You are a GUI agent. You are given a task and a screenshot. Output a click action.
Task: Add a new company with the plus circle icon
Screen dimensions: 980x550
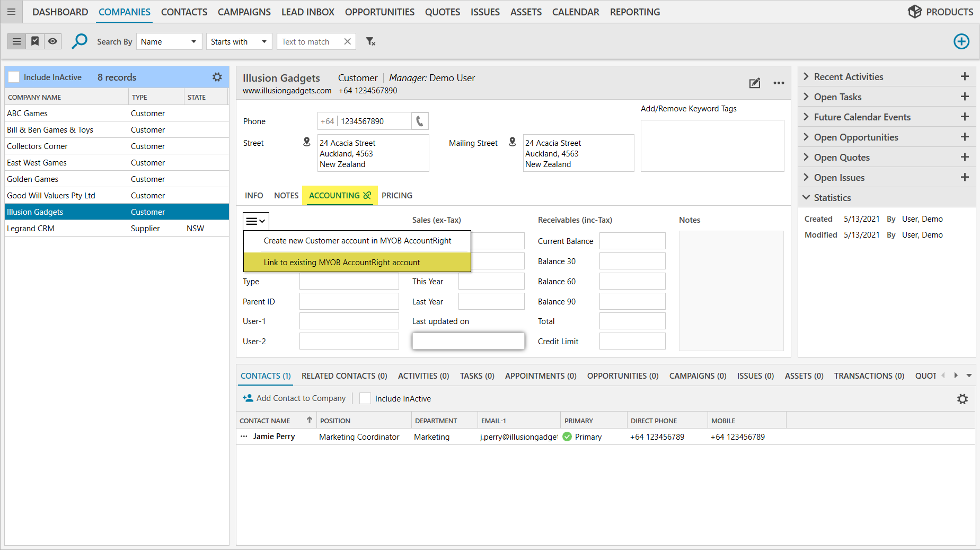point(961,41)
